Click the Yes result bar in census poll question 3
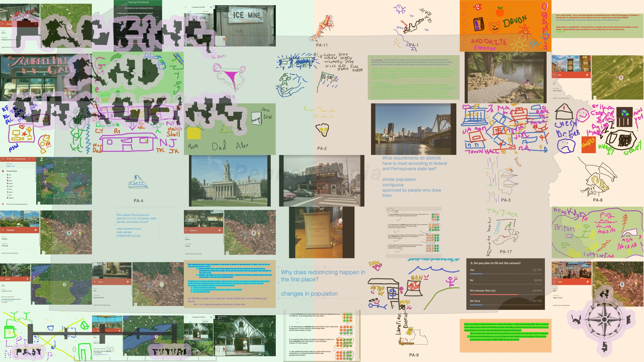 click(x=506, y=274)
